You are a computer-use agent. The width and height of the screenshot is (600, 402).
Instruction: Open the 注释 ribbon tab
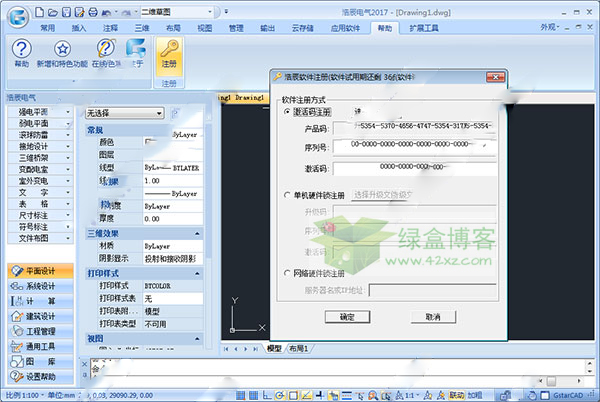click(111, 28)
